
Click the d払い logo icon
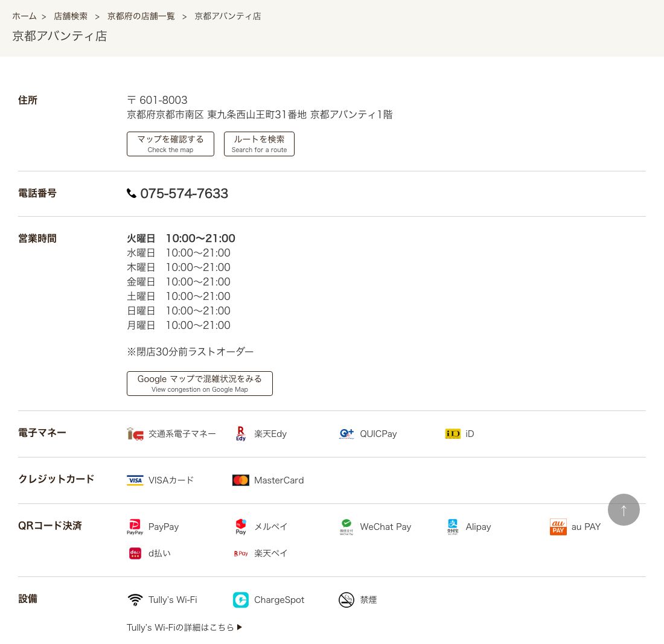135,553
